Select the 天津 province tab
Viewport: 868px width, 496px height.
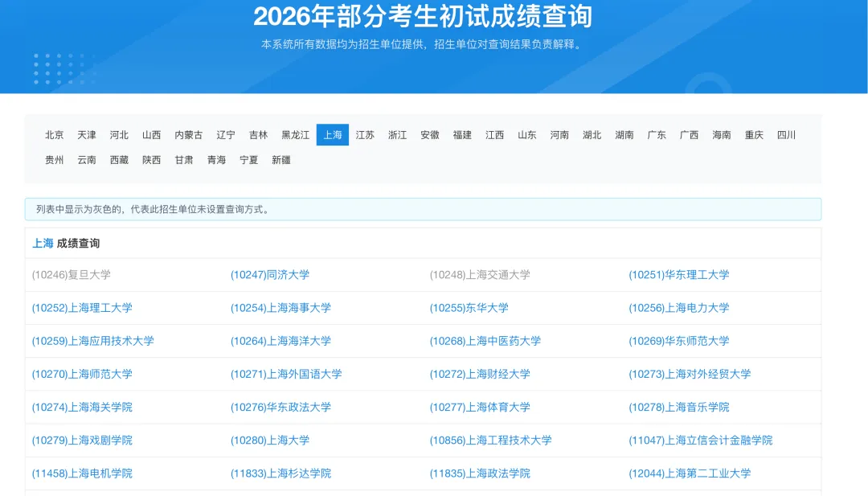pos(86,134)
